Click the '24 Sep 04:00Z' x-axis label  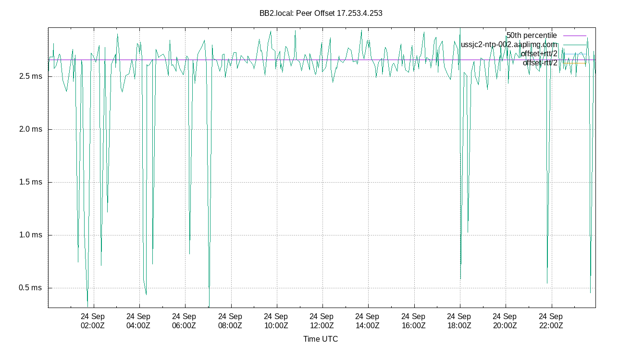[139, 321]
